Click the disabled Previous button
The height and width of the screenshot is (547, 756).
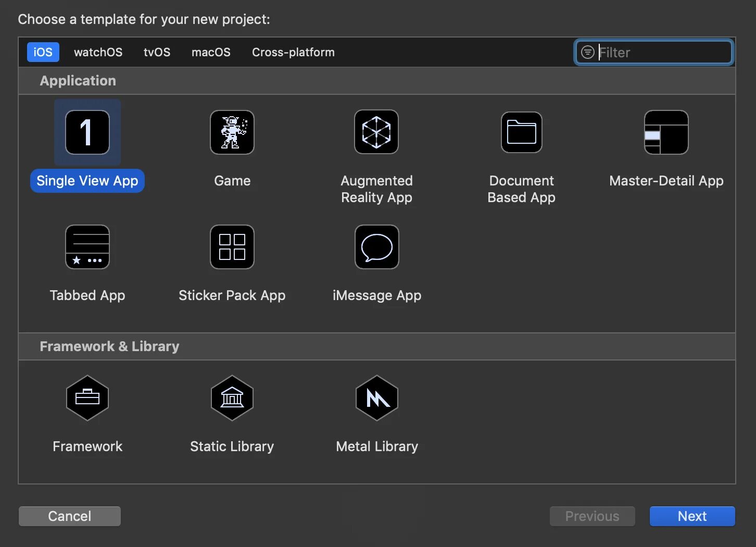[593, 516]
